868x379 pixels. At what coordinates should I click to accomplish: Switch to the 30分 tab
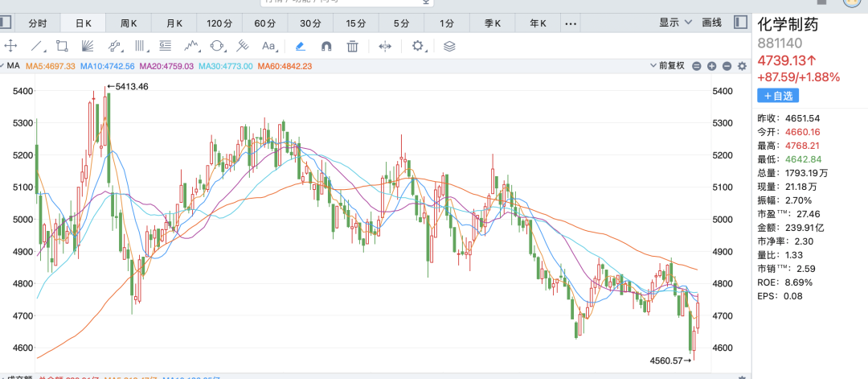310,23
